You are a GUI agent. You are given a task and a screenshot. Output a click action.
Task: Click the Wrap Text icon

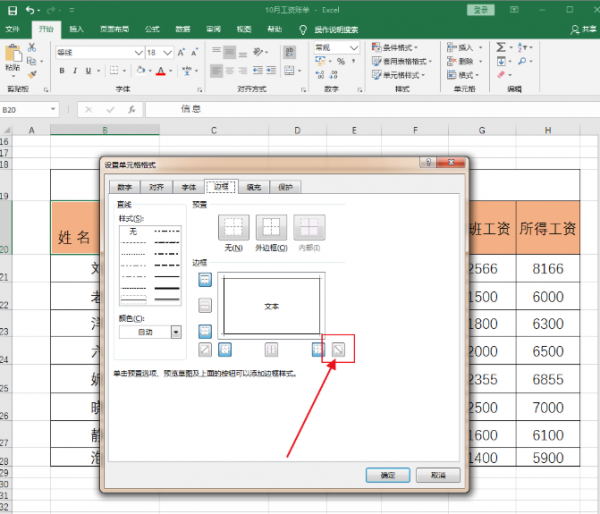[x=290, y=52]
